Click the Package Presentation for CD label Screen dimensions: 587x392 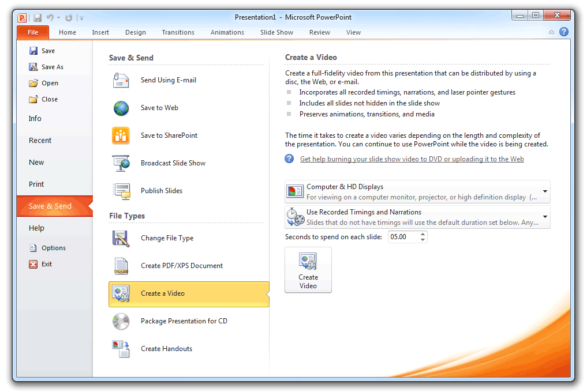click(x=184, y=321)
